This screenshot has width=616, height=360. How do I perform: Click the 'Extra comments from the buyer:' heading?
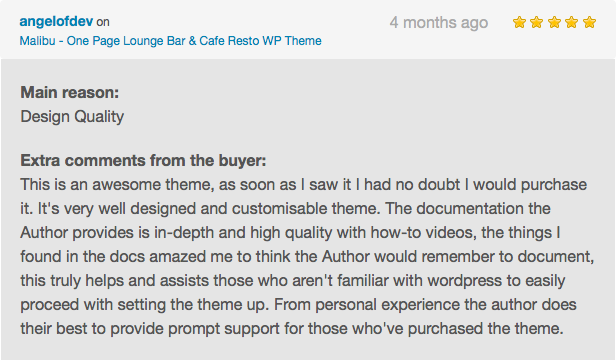[x=143, y=161]
